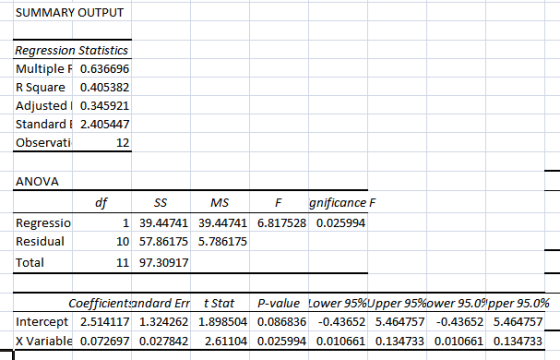The image size is (560, 360).
Task: Click the first Lower 95% column header
Action: click(x=338, y=303)
